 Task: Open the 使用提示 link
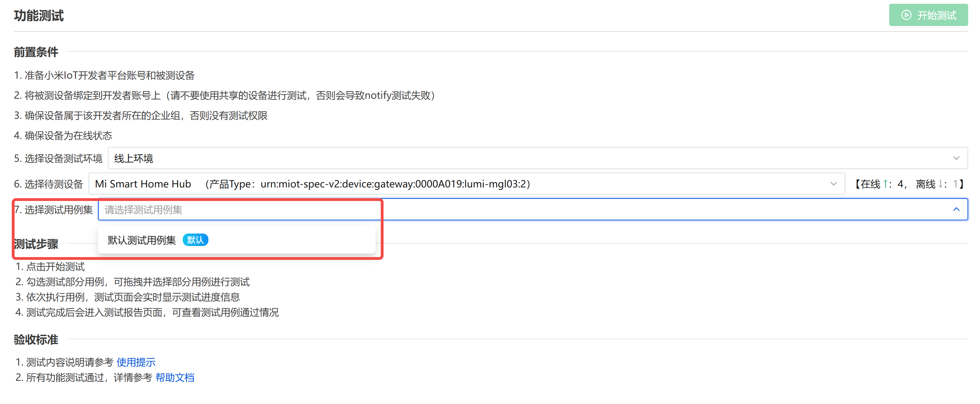[136, 362]
